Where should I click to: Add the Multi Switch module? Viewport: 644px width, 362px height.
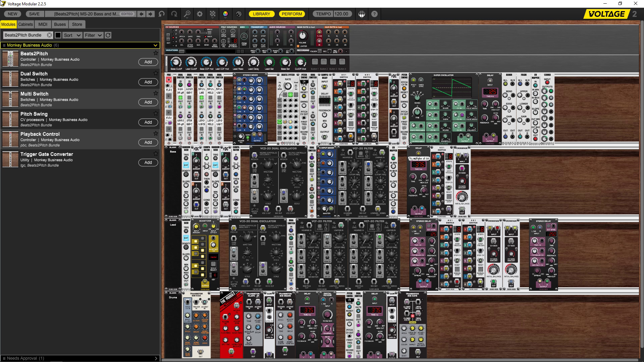pyautogui.click(x=148, y=102)
